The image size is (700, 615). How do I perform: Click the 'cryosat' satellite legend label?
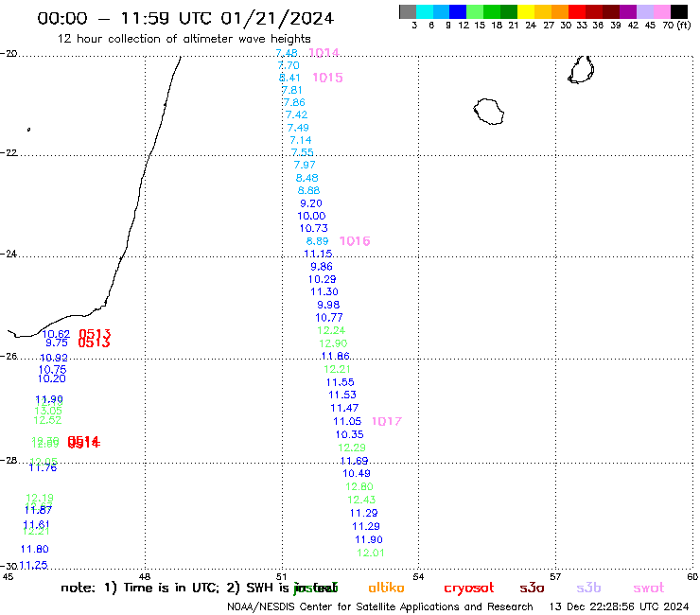tap(469, 588)
